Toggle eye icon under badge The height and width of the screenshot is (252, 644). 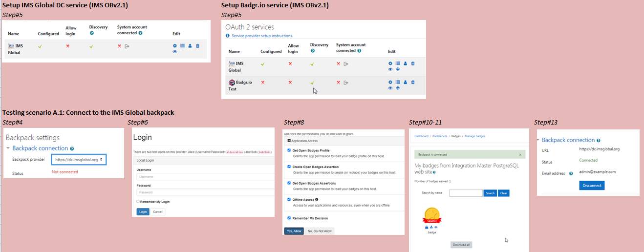pos(436,228)
